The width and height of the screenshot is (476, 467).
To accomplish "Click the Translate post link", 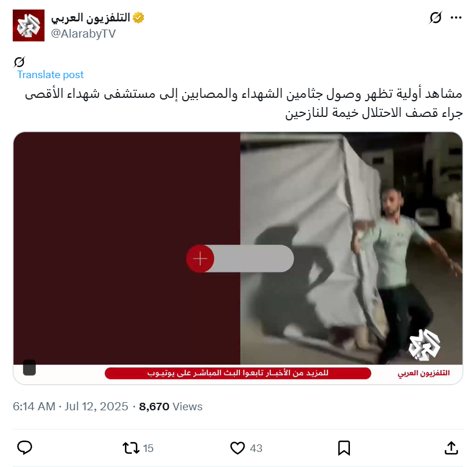I will pyautogui.click(x=50, y=75).
